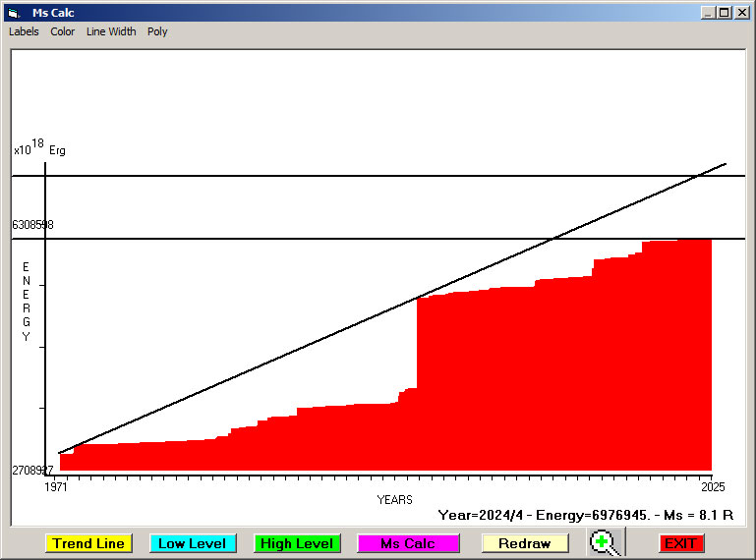756x560 pixels.
Task: Minimize the Ms Calc window
Action: click(x=708, y=13)
